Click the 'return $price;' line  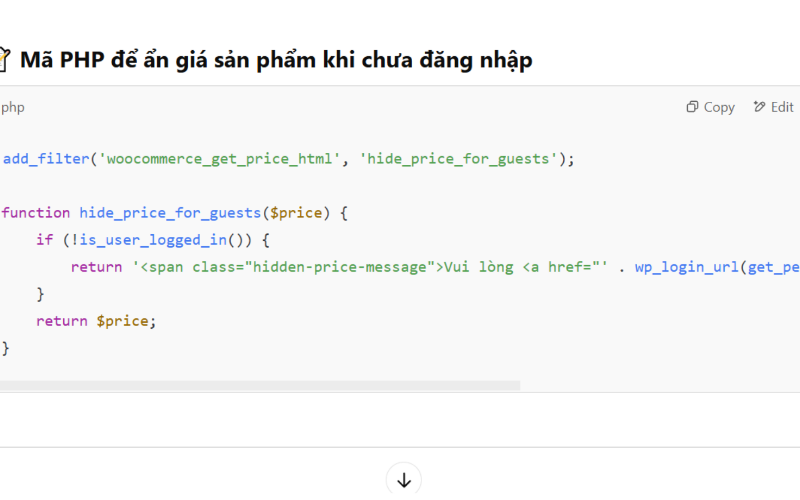click(x=96, y=321)
